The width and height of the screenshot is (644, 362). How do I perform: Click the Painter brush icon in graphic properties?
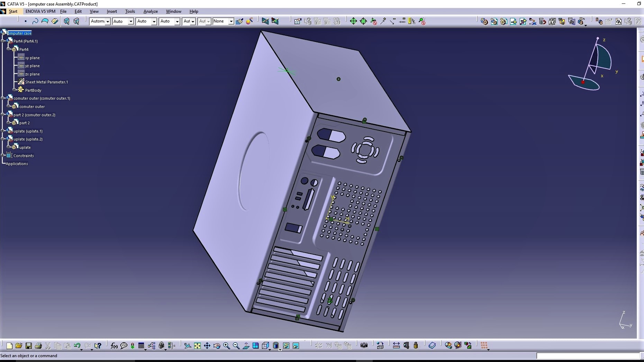(239, 21)
